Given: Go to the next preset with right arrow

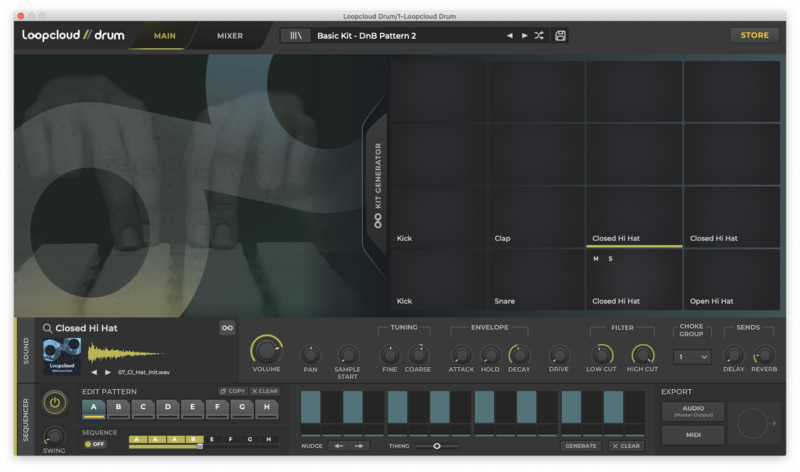Looking at the screenshot, I should point(523,35).
